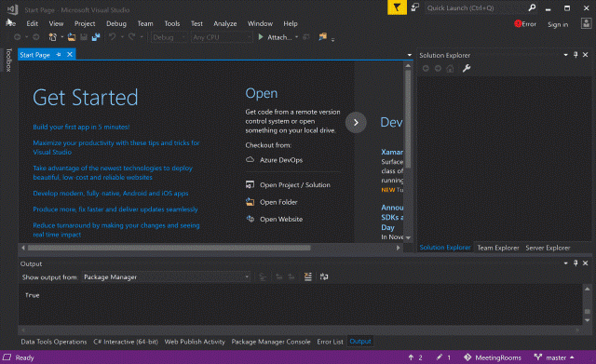Click the Quick Launch search magnifier
This screenshot has width=596, height=364.
tap(532, 7)
